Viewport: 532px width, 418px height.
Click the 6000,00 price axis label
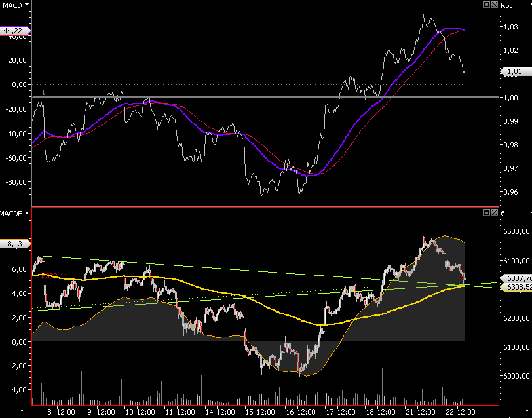[x=516, y=376]
